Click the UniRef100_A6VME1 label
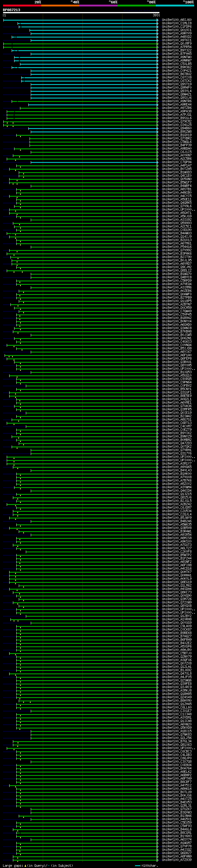This screenshot has width=197, height=868. [176, 403]
